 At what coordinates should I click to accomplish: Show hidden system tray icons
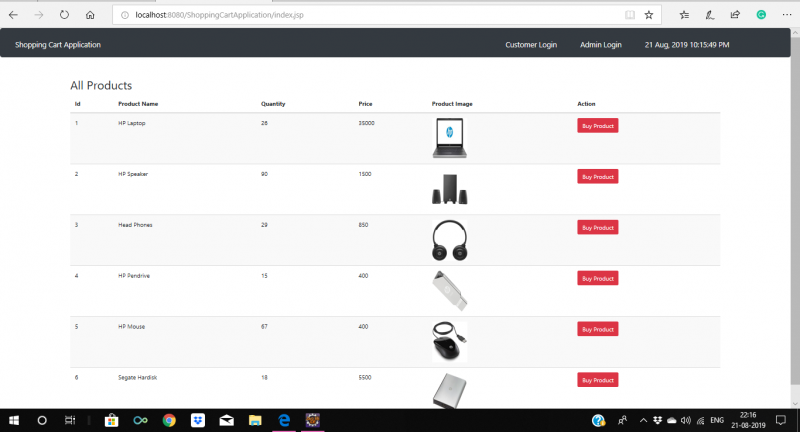point(643,420)
